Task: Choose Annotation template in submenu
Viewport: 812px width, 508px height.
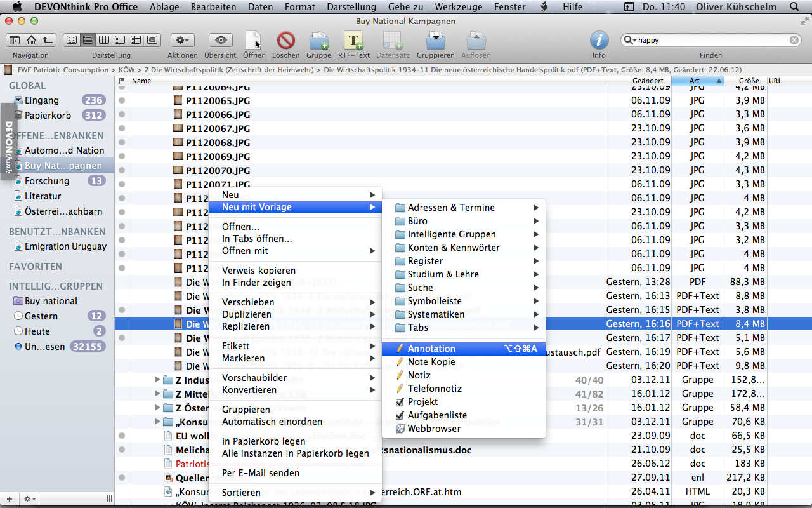Action: coord(463,349)
